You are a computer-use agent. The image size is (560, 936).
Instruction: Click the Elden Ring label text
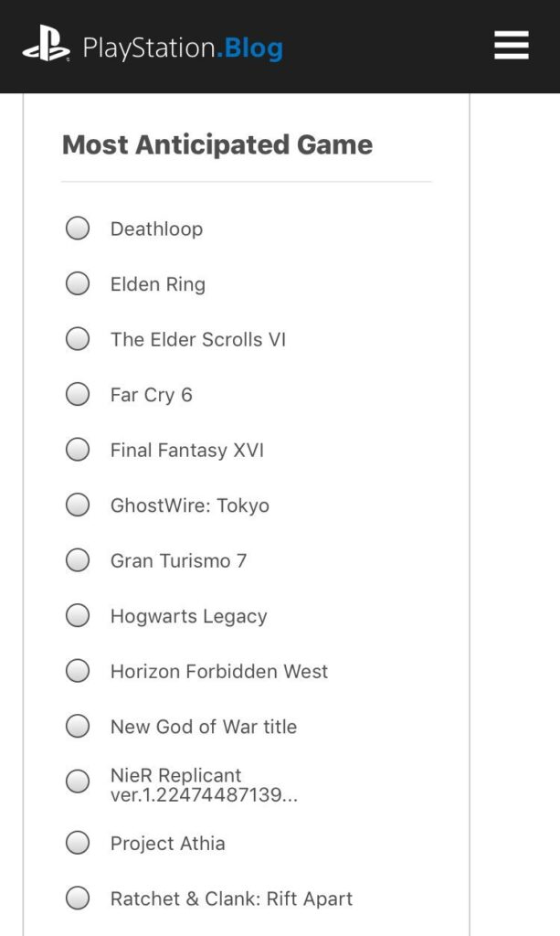(158, 284)
